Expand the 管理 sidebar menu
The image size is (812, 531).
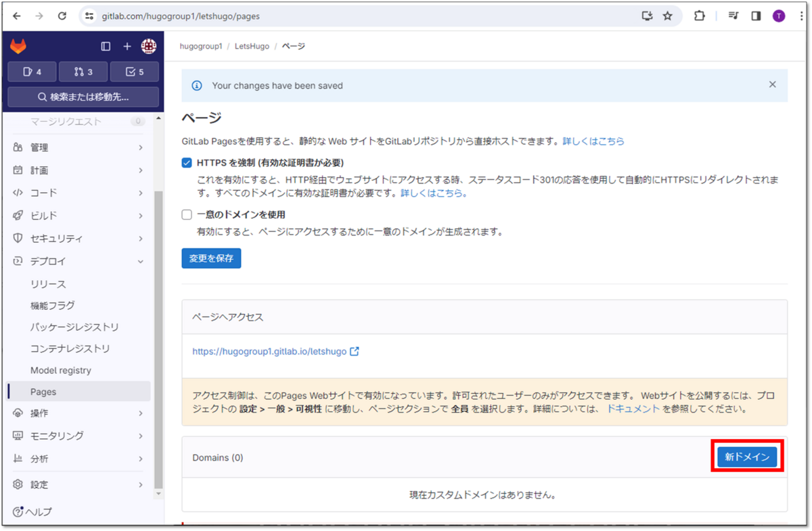(x=78, y=147)
